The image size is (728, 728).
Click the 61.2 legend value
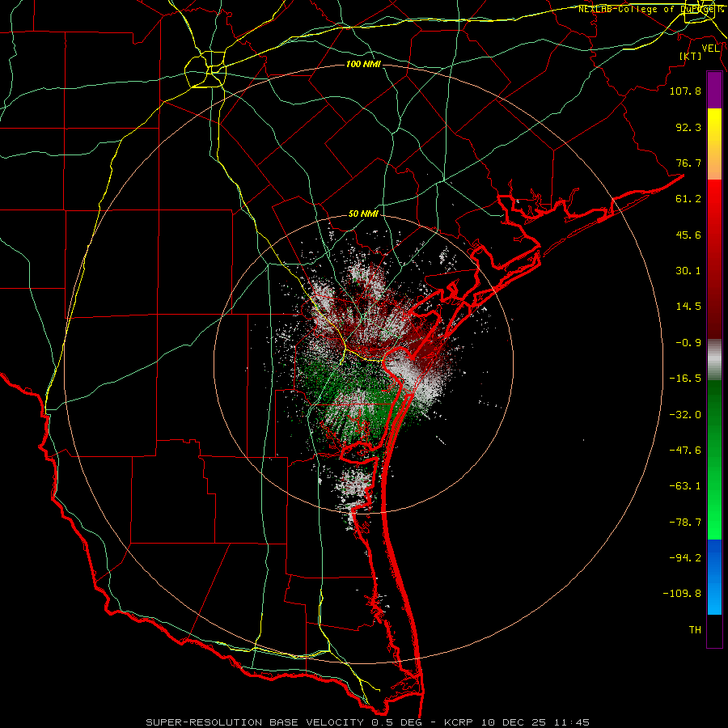pos(688,199)
